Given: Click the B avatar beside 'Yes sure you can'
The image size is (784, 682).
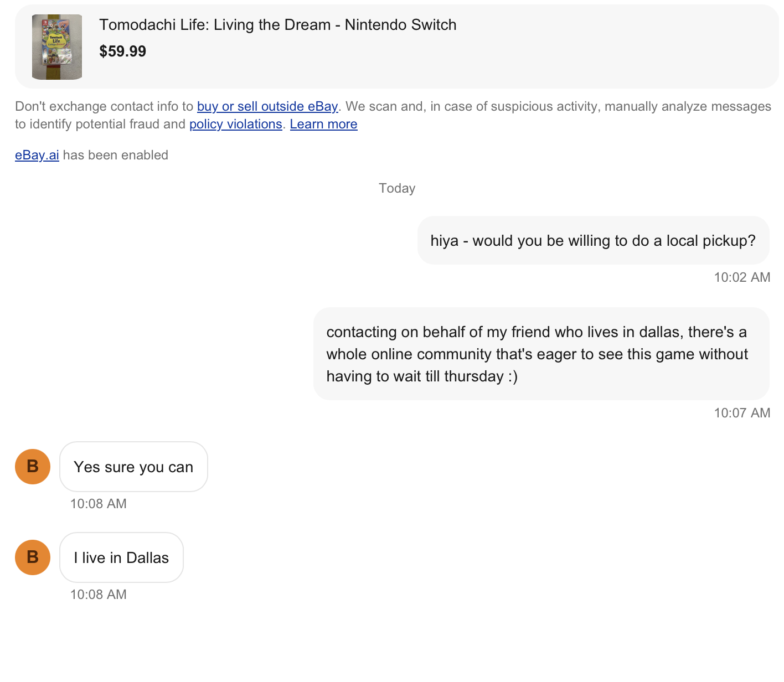Looking at the screenshot, I should [x=33, y=467].
